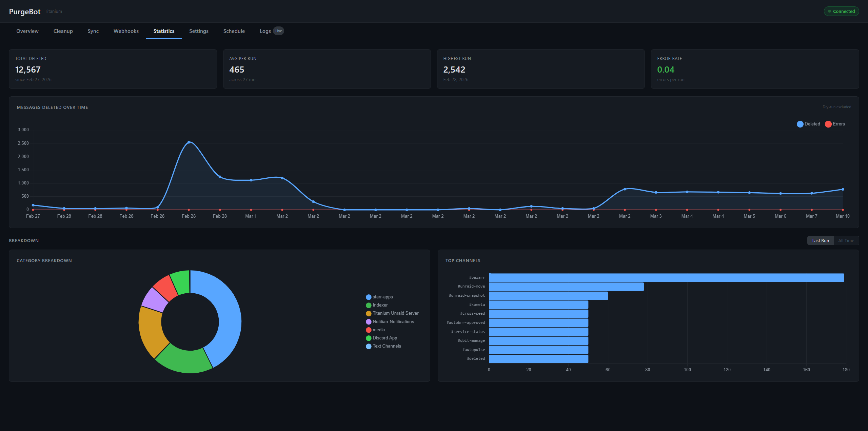Viewport: 868px width, 431px height.
Task: Go to the Webhooks tab
Action: [x=126, y=31]
